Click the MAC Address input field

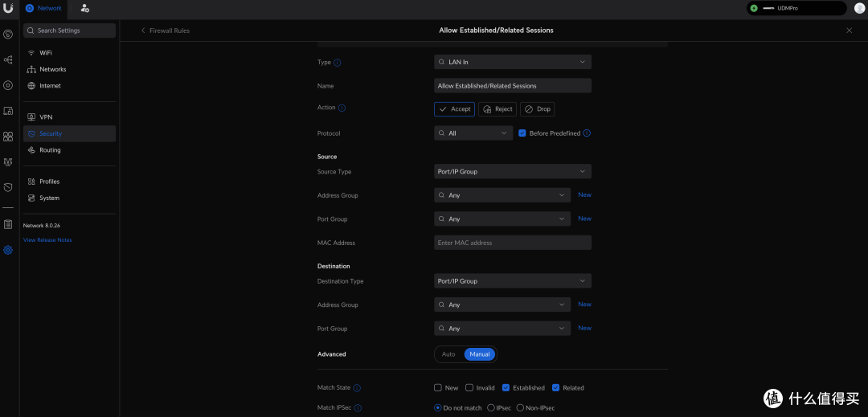(x=513, y=243)
